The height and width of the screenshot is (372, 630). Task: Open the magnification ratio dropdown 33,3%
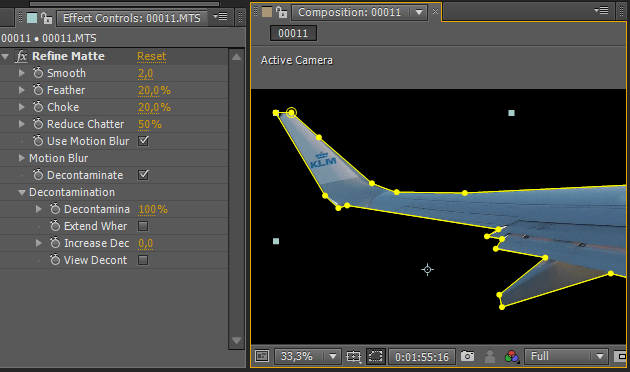(308, 356)
